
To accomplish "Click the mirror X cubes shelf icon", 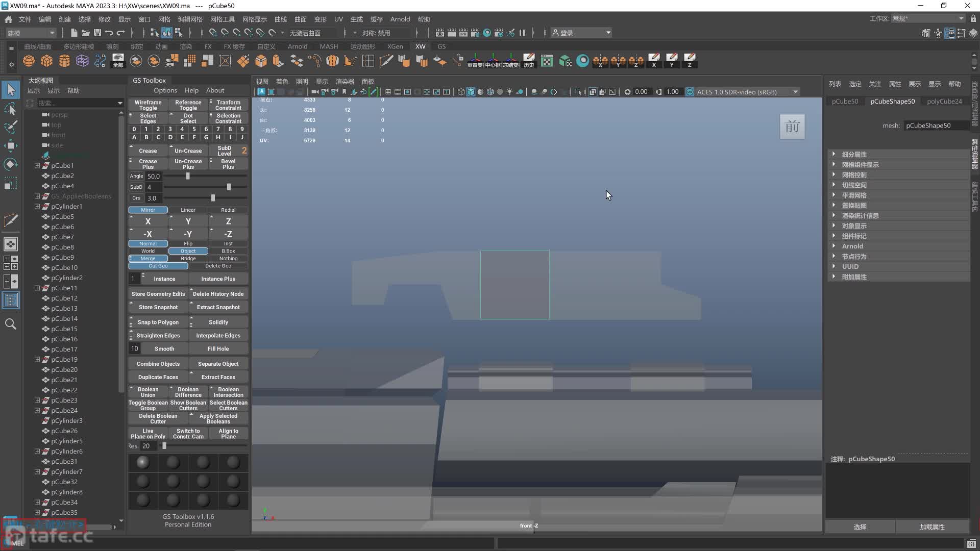I will (600, 61).
